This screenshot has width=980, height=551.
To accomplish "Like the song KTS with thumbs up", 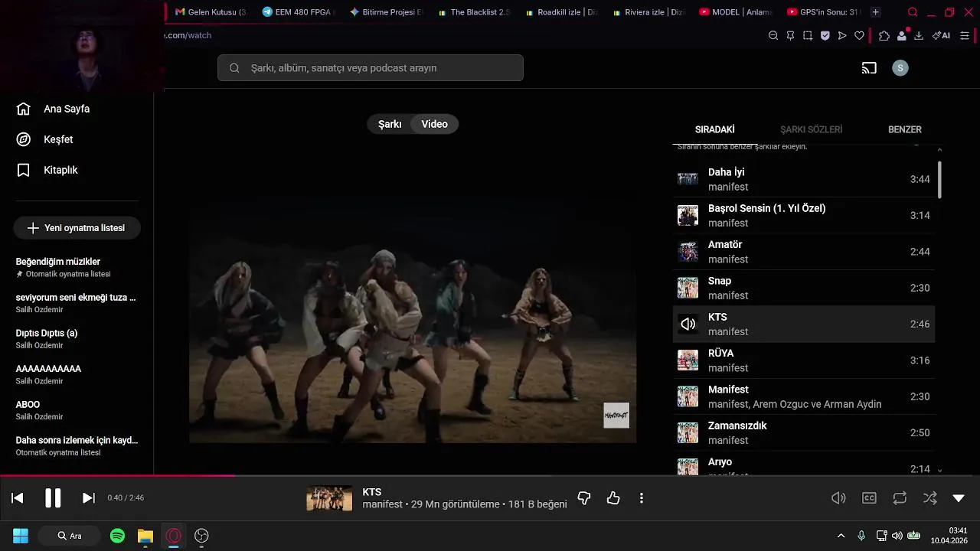I will pos(613,498).
